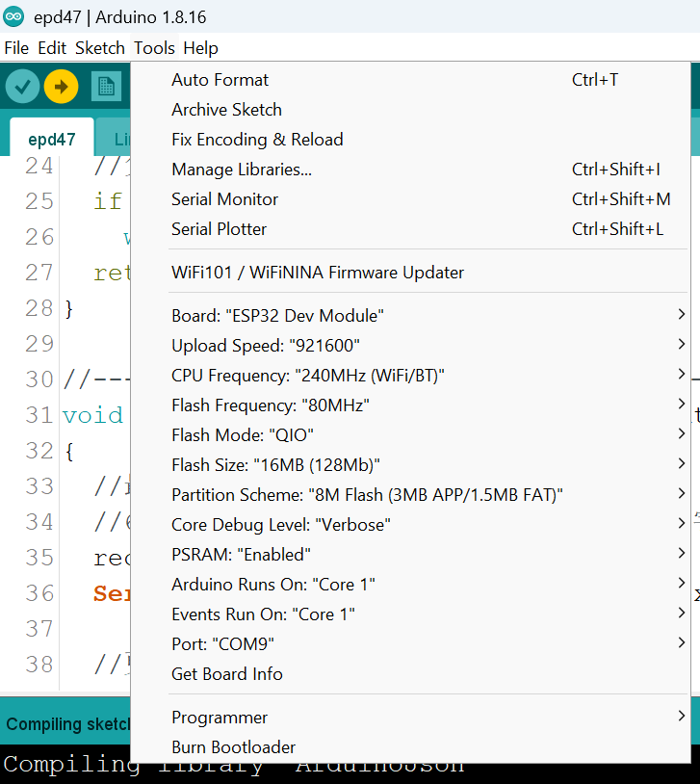
Task: Launch the Serial Monitor
Action: tap(224, 199)
